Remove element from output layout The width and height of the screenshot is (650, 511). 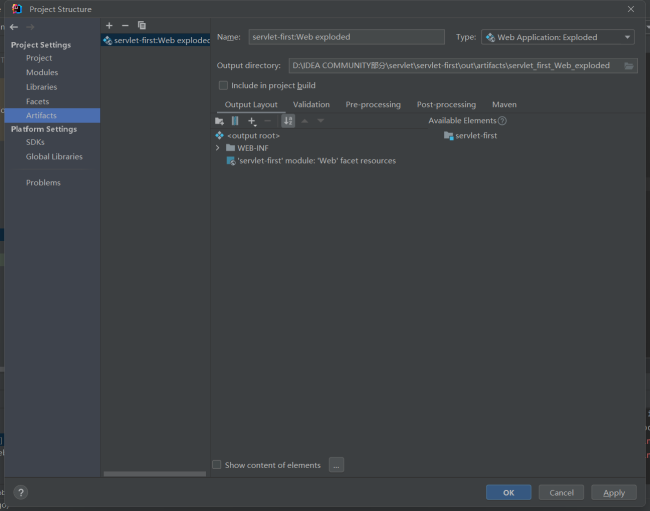click(268, 121)
